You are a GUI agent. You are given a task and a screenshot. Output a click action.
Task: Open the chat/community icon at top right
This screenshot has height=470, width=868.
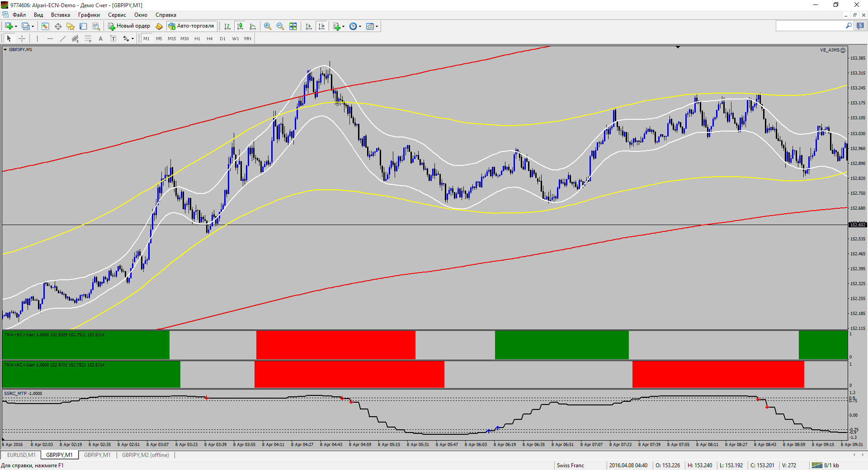(x=860, y=26)
